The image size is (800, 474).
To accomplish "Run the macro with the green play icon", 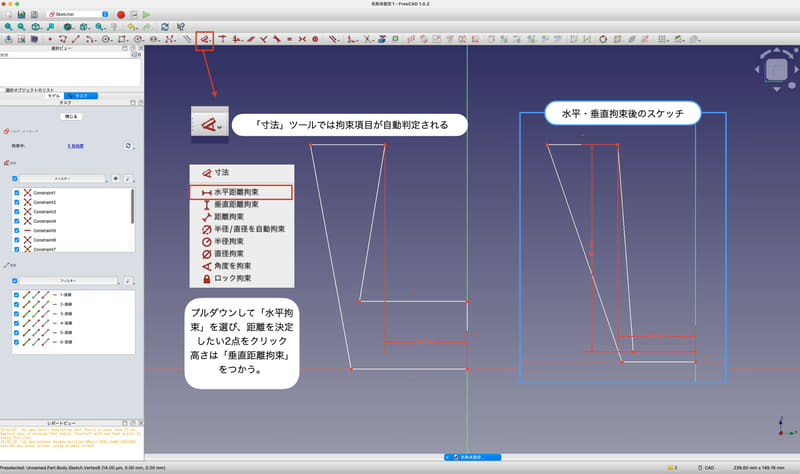I will pyautogui.click(x=146, y=15).
